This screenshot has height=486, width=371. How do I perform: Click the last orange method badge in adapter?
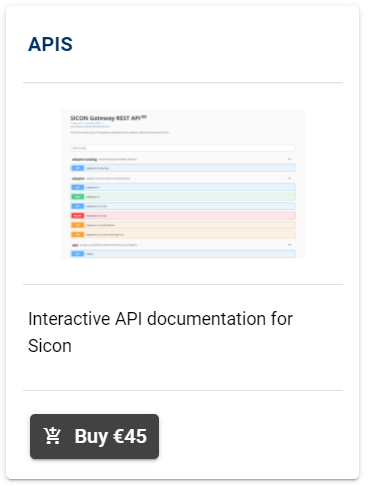(x=77, y=235)
